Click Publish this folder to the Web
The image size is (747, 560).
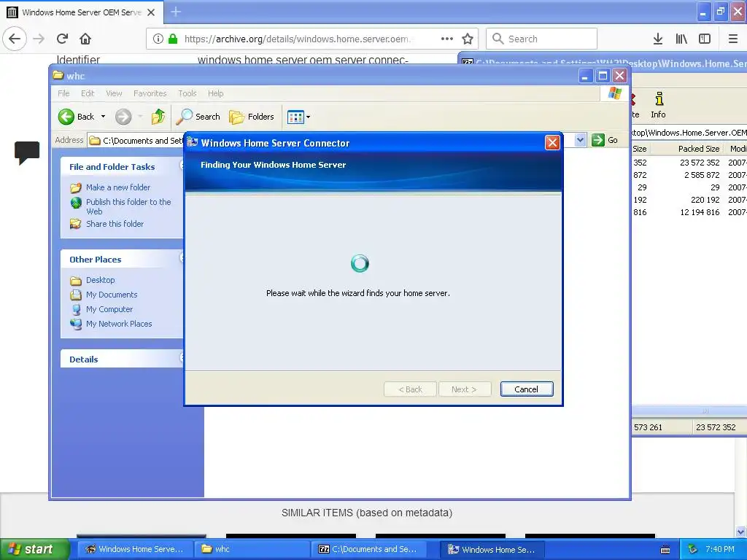tap(128, 206)
